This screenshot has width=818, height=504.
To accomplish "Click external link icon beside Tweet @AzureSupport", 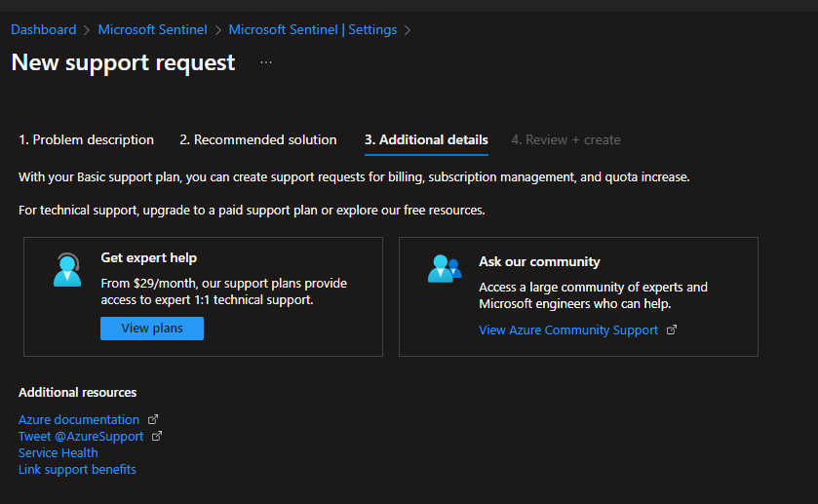I will click(157, 437).
